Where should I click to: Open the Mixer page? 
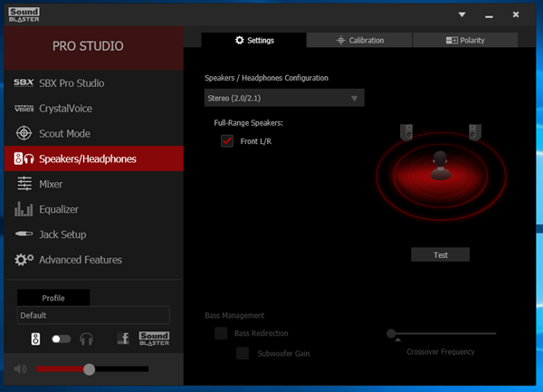[x=94, y=184]
